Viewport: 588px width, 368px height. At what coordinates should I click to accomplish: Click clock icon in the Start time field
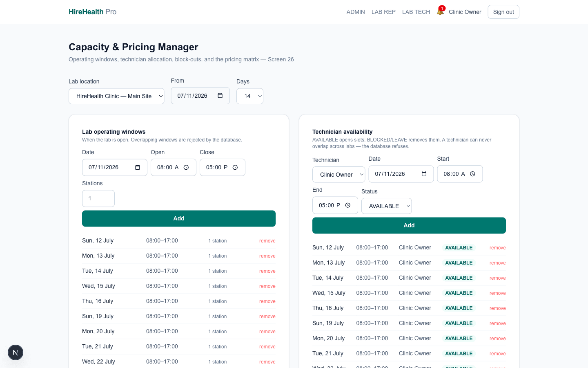[472, 174]
